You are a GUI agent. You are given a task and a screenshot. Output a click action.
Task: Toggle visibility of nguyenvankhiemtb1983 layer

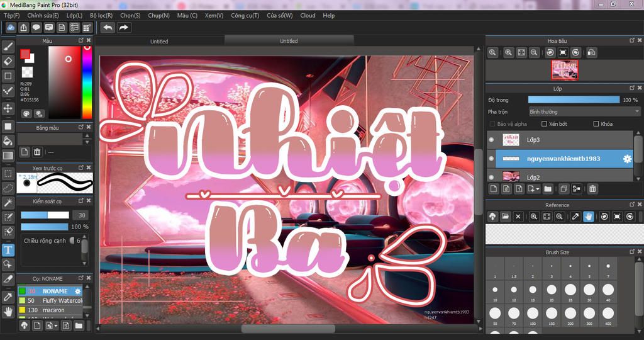(x=491, y=159)
